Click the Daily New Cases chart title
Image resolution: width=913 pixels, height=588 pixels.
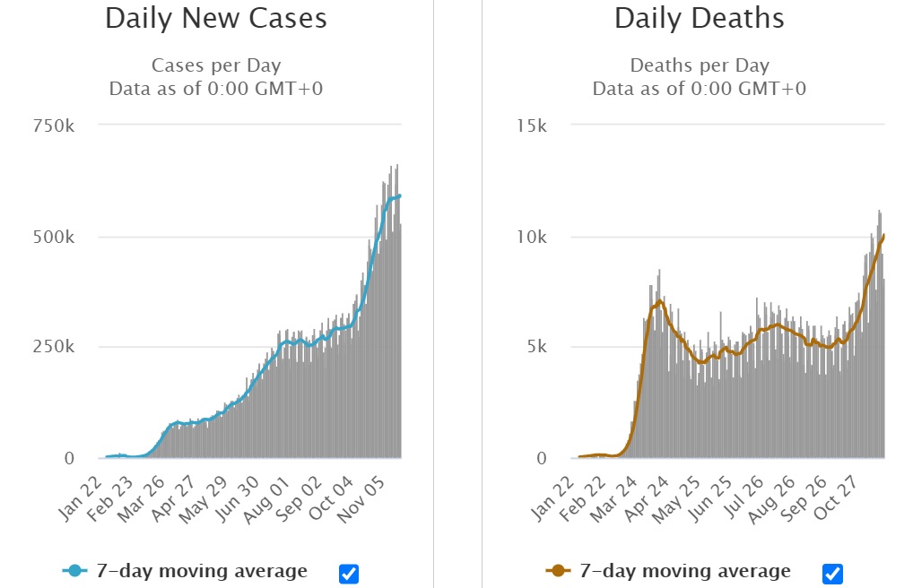click(215, 19)
